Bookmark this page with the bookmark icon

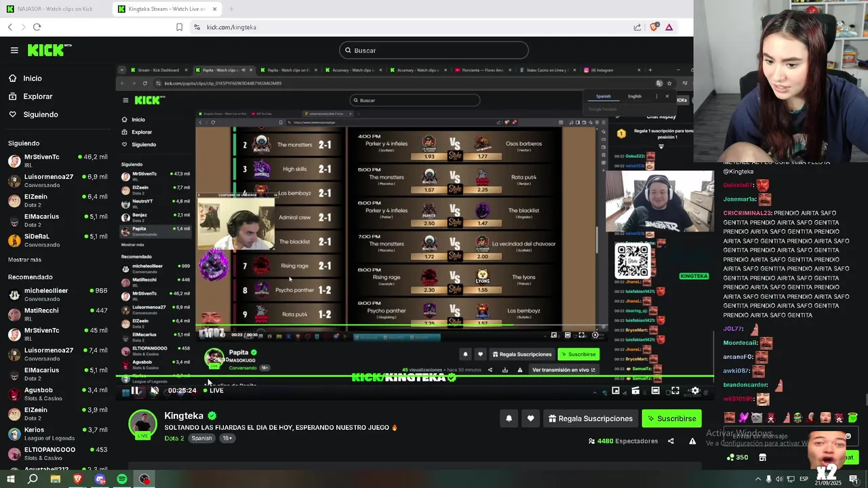(179, 27)
